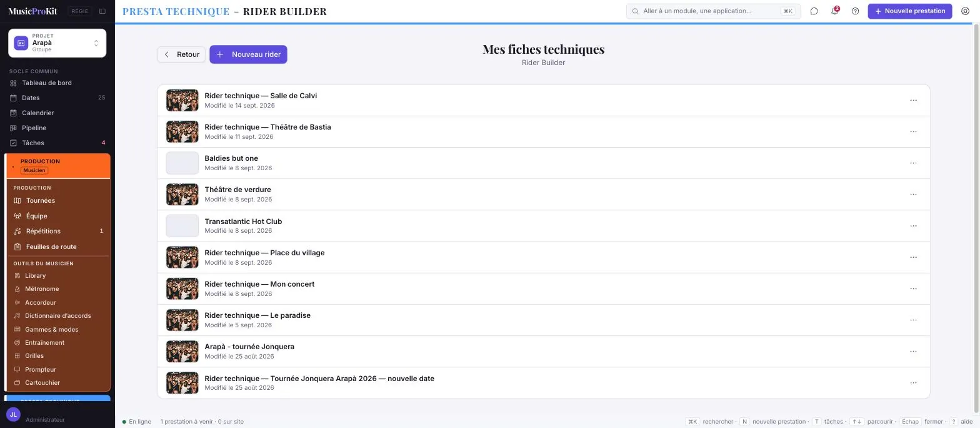Click the Prompteur tool icon

pyautogui.click(x=17, y=370)
